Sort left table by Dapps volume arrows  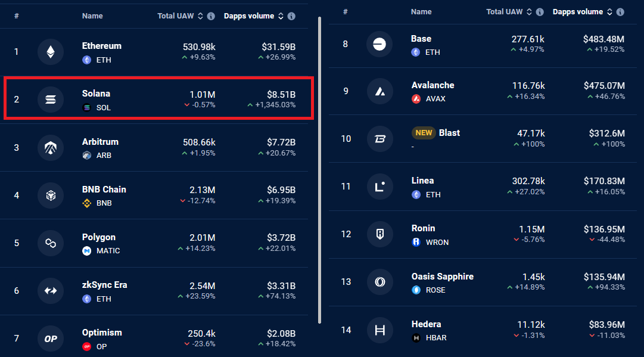pyautogui.click(x=281, y=16)
